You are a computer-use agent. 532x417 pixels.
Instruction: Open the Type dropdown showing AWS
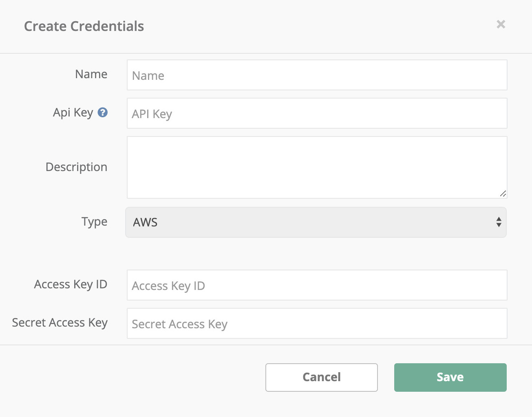point(316,222)
